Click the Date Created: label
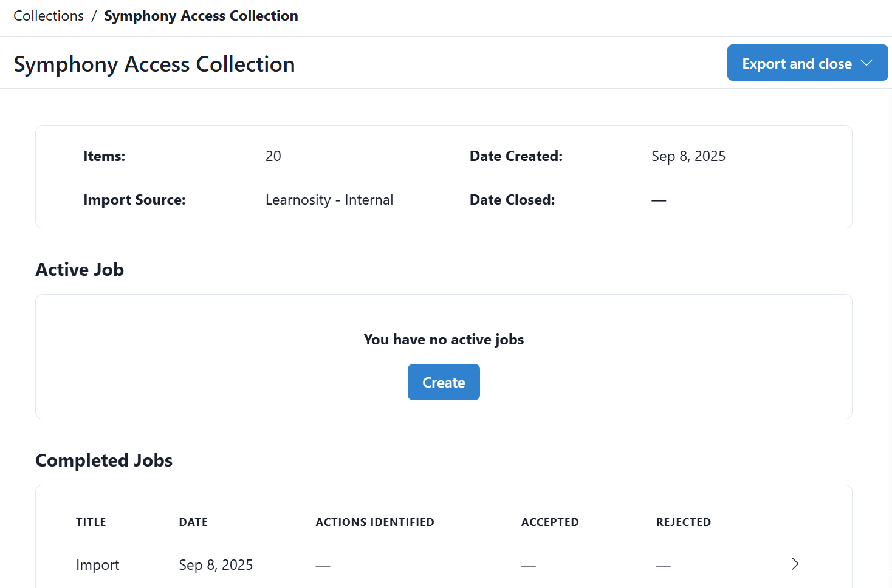This screenshot has width=892, height=588. pos(516,156)
